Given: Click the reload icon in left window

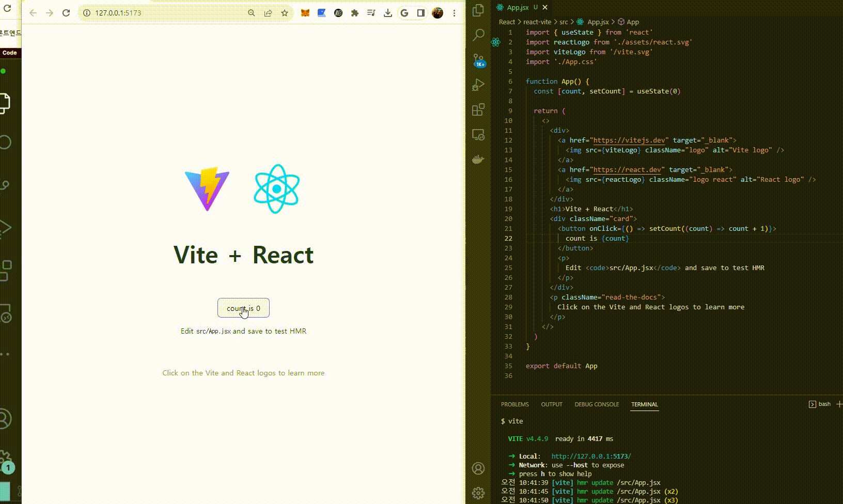Looking at the screenshot, I should pos(7,8).
